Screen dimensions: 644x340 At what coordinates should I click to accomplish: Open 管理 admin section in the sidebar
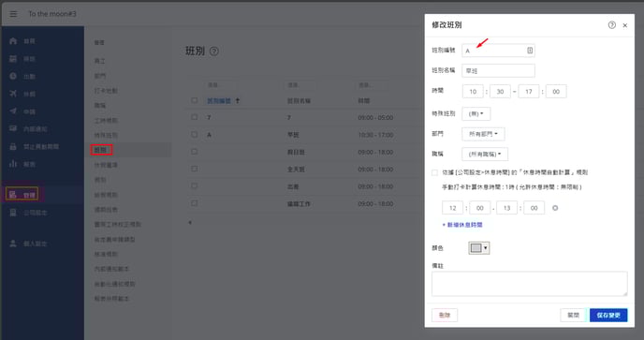point(22,194)
